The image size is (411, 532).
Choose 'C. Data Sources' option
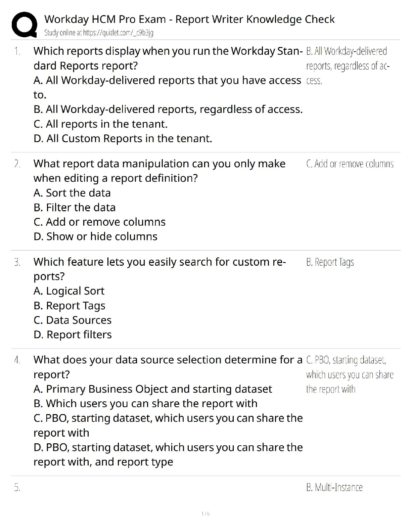[73, 320]
